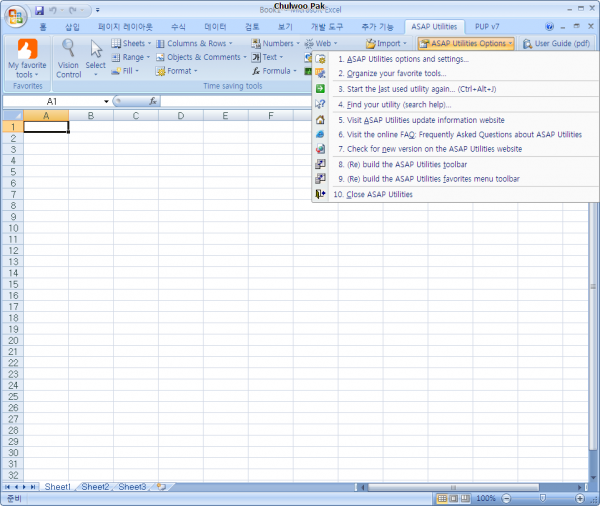Click the Save icon in quick access toolbar
The image size is (600, 506).
(x=39, y=10)
